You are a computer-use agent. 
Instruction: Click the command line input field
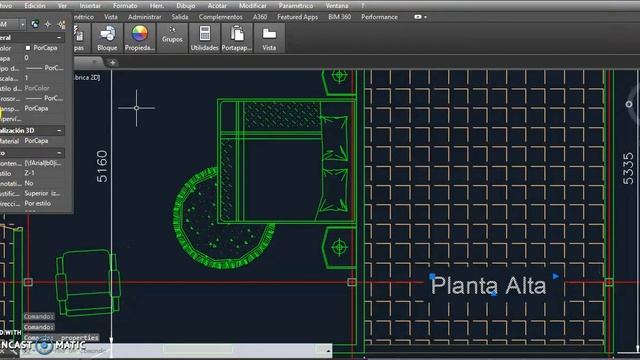176,350
